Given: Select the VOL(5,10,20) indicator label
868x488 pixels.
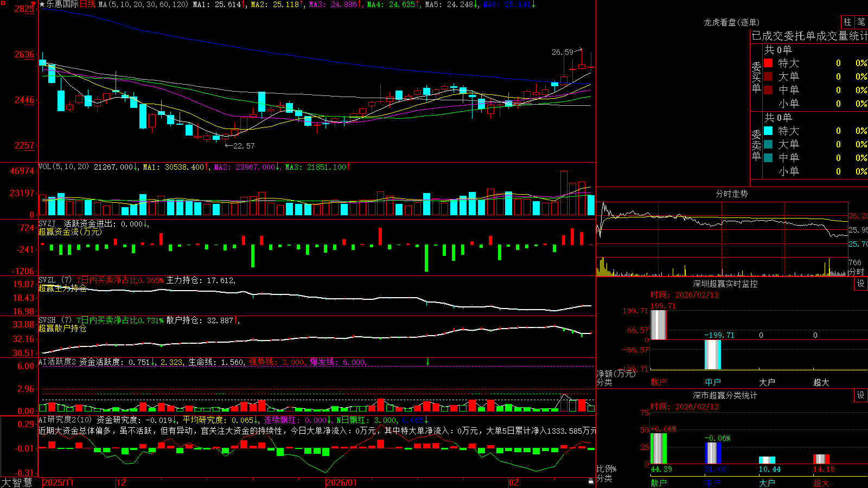Looking at the screenshot, I should point(63,167).
